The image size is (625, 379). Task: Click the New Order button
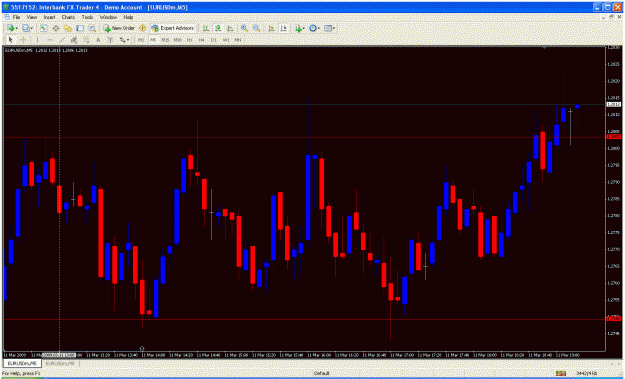119,28
